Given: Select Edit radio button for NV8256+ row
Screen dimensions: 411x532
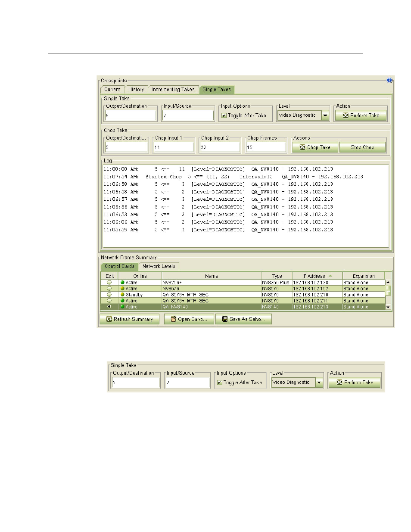Looking at the screenshot, I should [109, 283].
